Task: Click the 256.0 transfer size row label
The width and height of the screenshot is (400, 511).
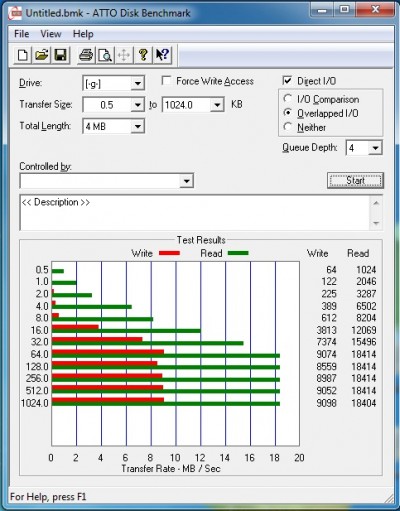Action: tap(37, 378)
